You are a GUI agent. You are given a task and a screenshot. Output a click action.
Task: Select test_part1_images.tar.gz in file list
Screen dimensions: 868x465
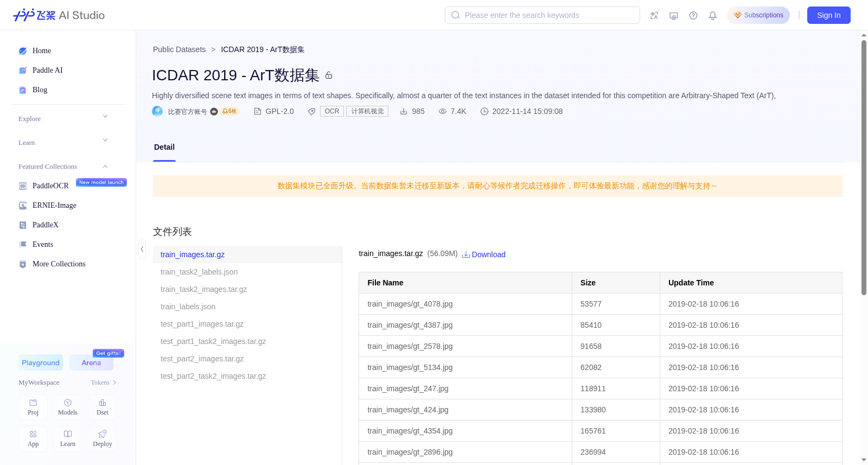[x=247, y=324]
